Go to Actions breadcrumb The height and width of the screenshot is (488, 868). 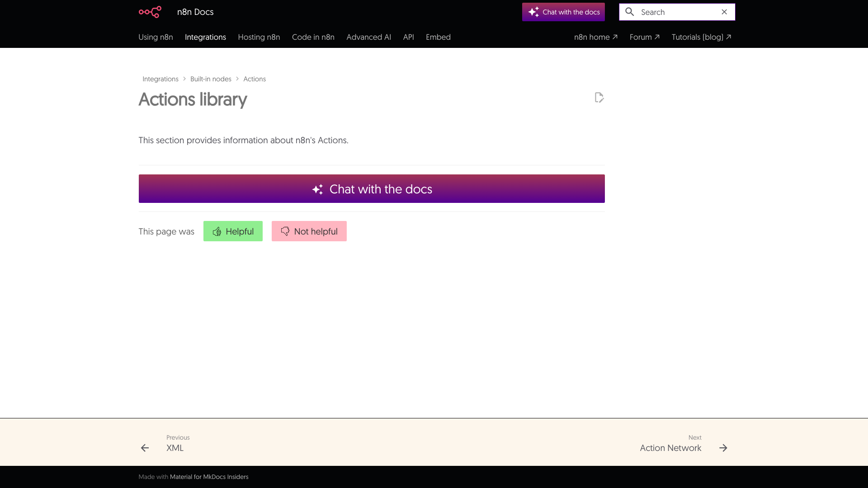[x=255, y=79]
